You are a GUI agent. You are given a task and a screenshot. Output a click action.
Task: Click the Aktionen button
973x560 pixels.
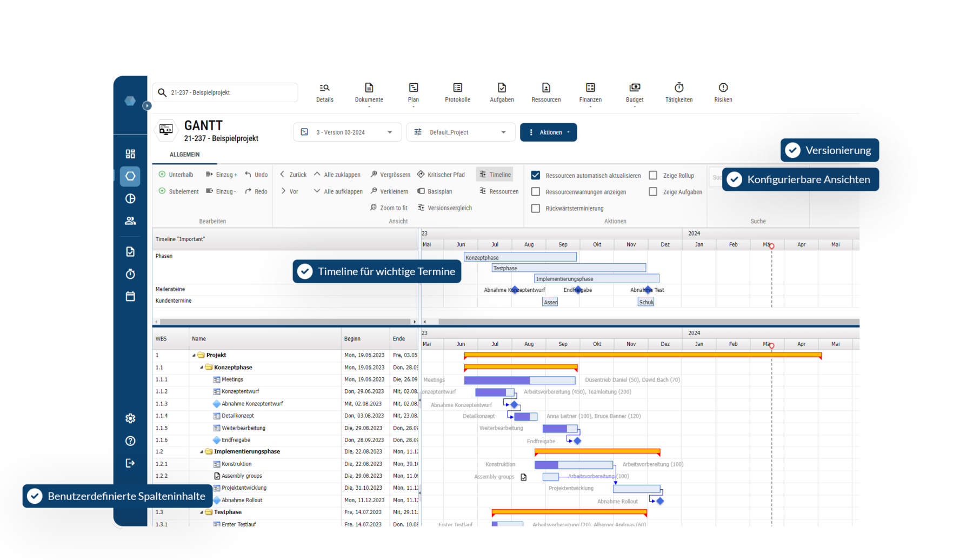pos(548,132)
